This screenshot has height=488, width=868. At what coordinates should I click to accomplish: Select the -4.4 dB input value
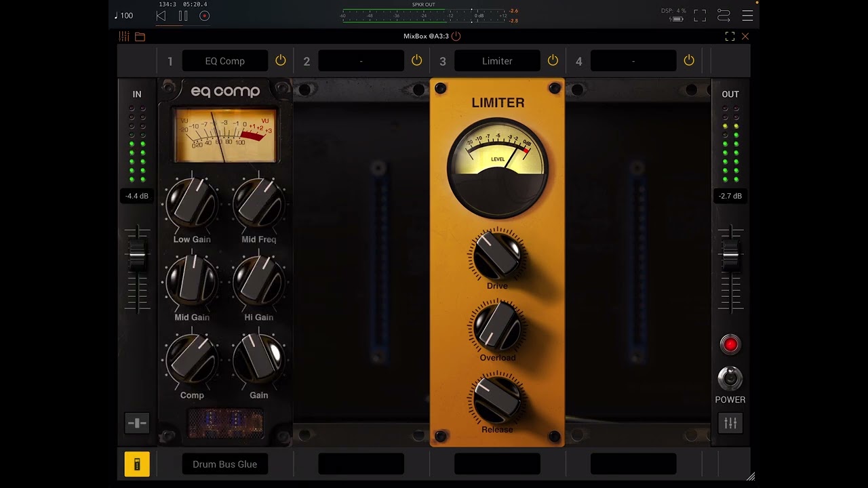(x=137, y=196)
